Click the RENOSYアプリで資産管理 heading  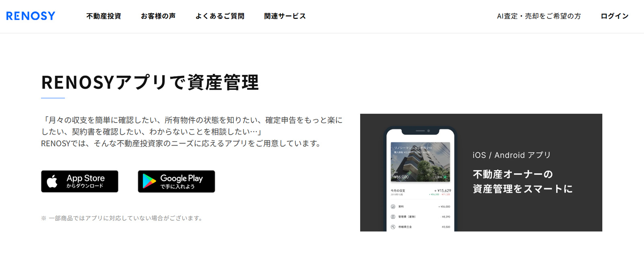150,82
